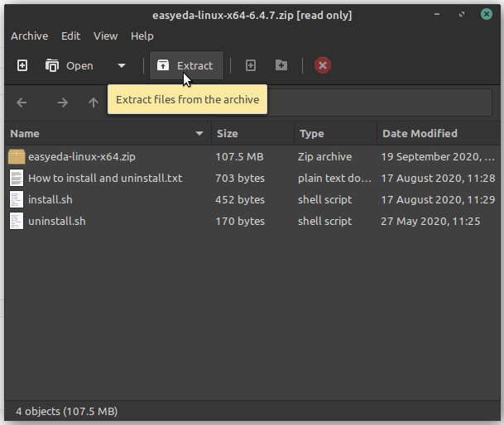This screenshot has width=504, height=425.
Task: Click the Extract button
Action: click(x=186, y=65)
